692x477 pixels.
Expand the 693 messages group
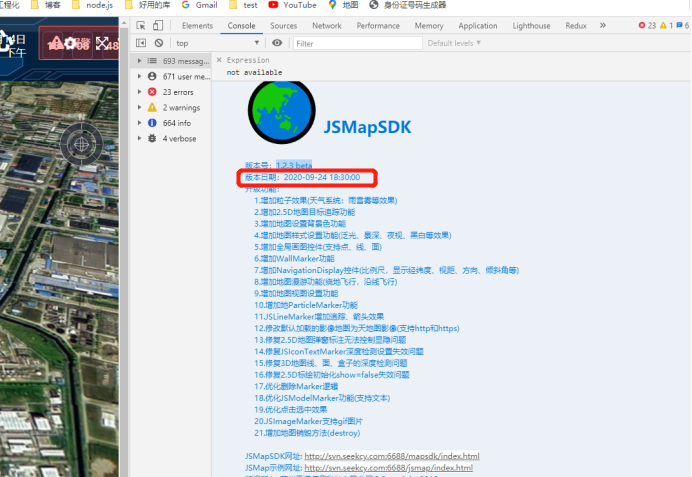pos(139,61)
